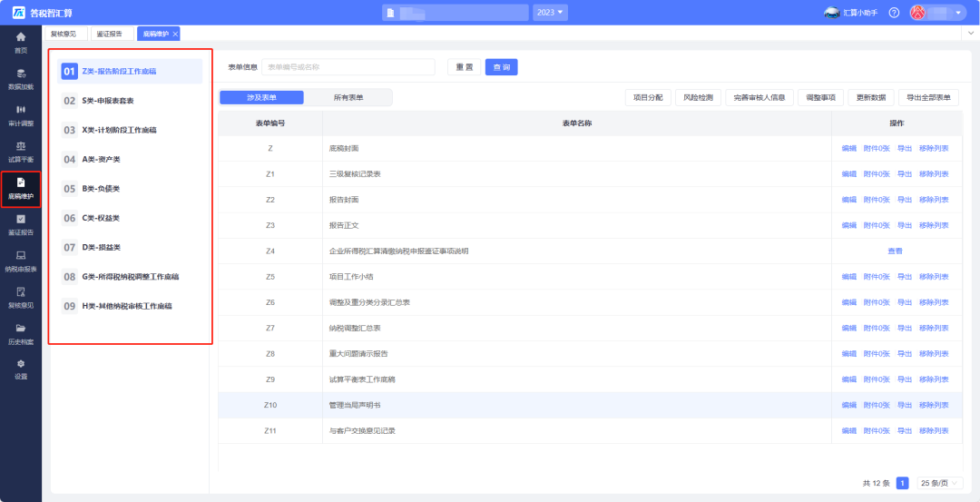The height and width of the screenshot is (502, 980).
Task: Select 03 X类-计划阶段工作底稿
Action: [130, 130]
